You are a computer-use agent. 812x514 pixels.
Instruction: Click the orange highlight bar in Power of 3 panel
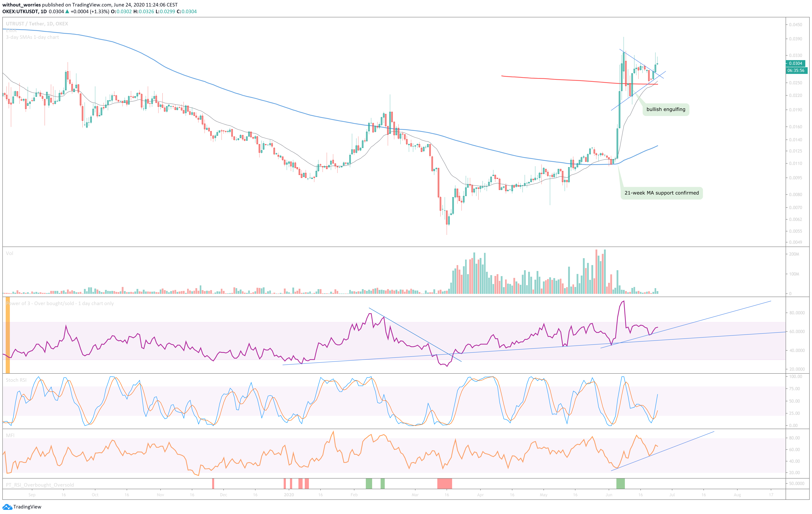coord(8,335)
